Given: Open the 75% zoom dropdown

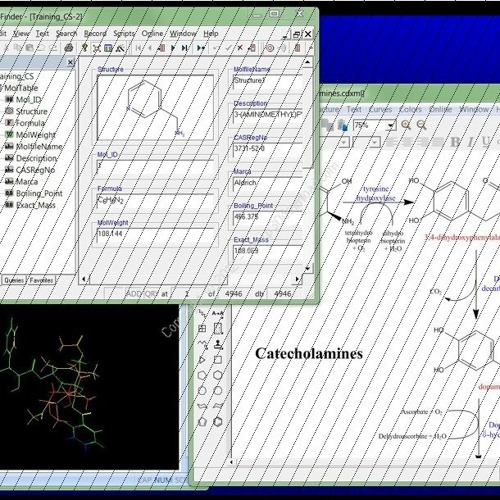Looking at the screenshot, I should click(391, 126).
